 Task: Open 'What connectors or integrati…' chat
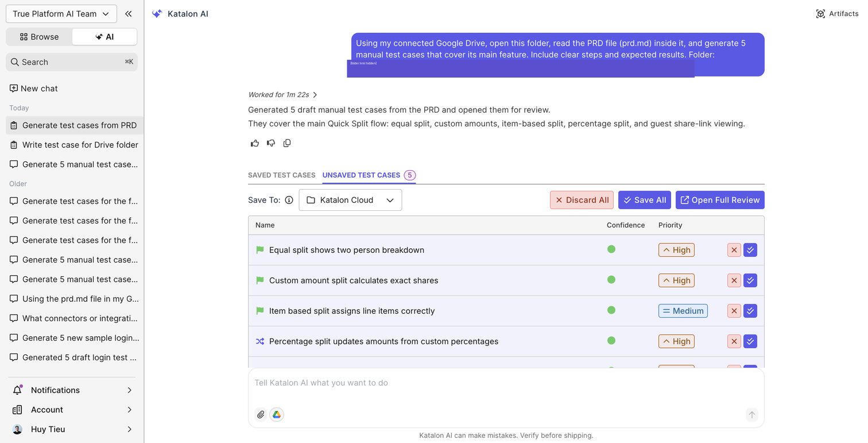point(75,318)
